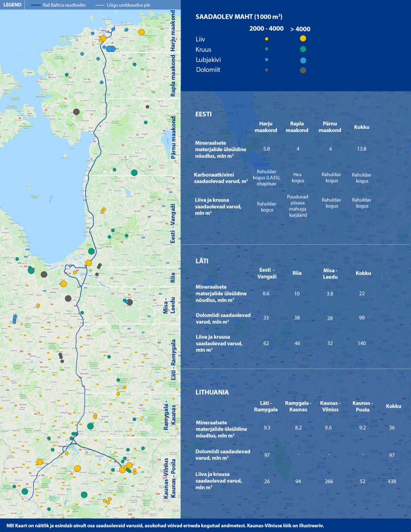Click the large yellow Liiv legend circle
The image size is (411, 532).
point(303,39)
